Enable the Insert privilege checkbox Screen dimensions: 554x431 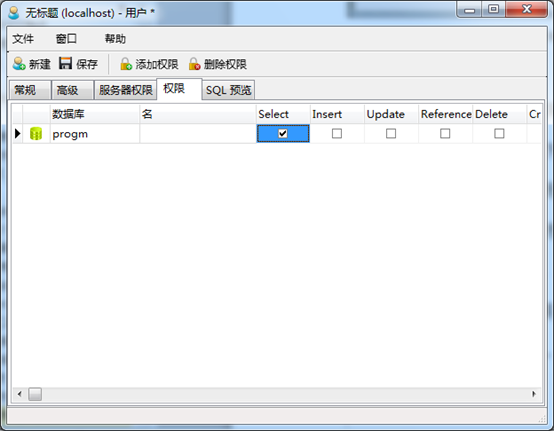click(337, 134)
